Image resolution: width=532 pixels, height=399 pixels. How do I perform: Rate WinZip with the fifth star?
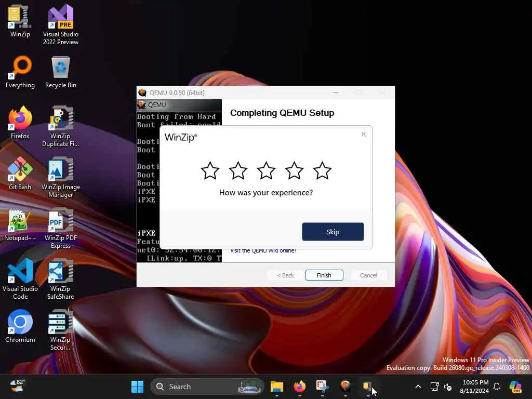[x=322, y=170]
